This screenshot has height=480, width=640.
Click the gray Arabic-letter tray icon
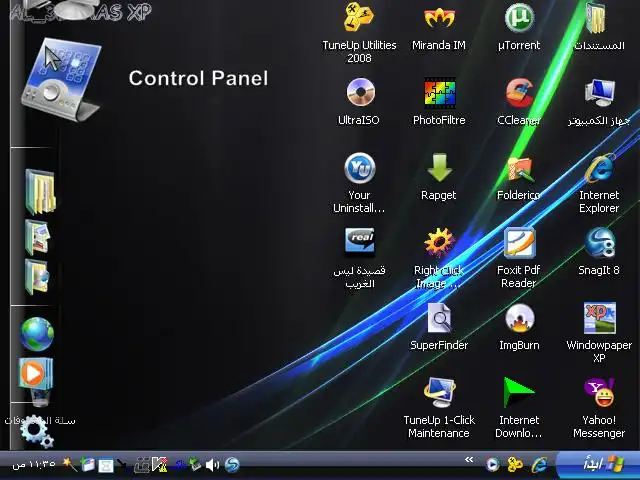(x=141, y=465)
